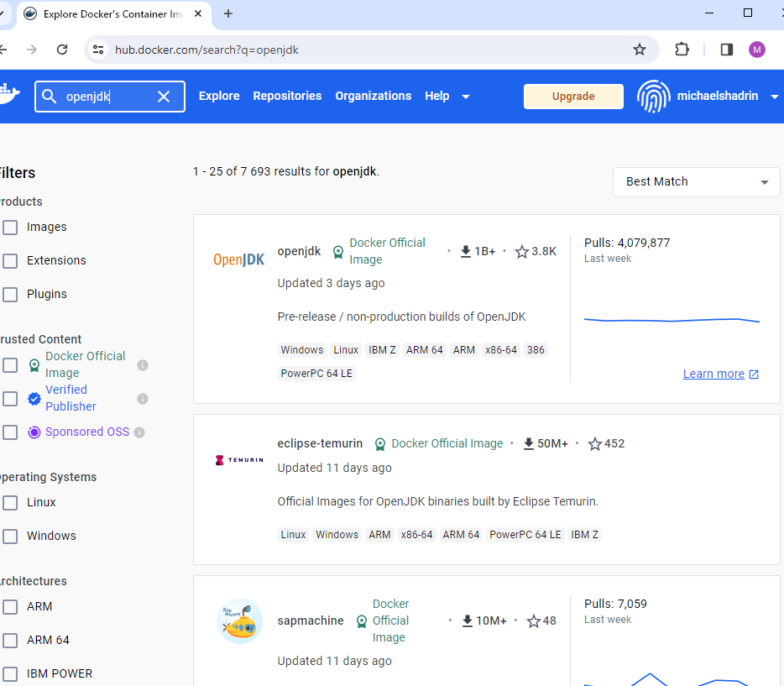
Task: Click the browser address bar URL
Action: 206,50
